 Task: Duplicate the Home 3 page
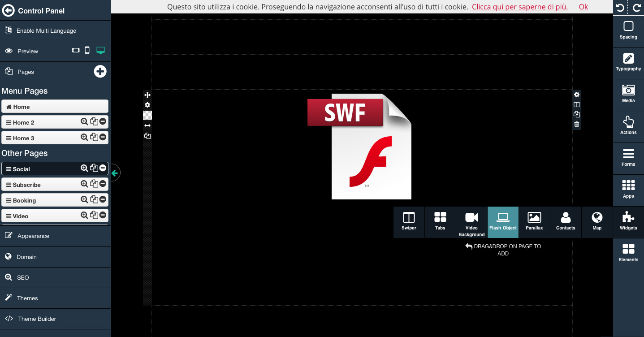click(x=94, y=137)
